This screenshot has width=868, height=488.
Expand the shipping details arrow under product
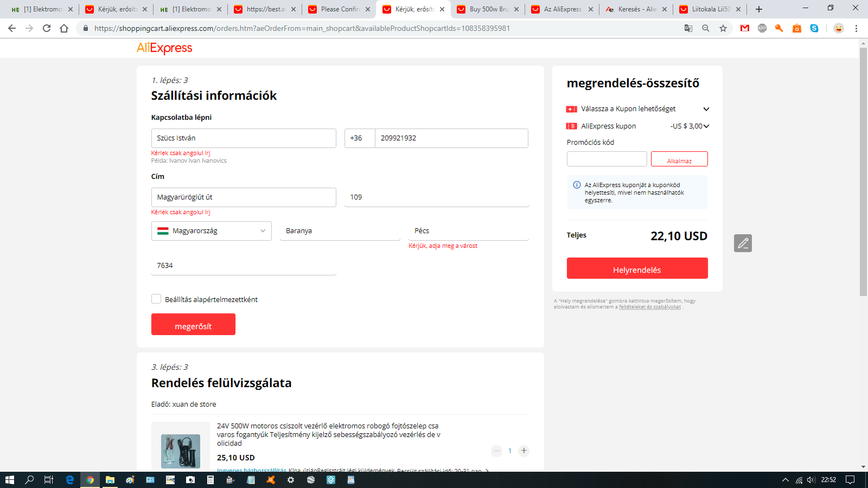[487, 470]
